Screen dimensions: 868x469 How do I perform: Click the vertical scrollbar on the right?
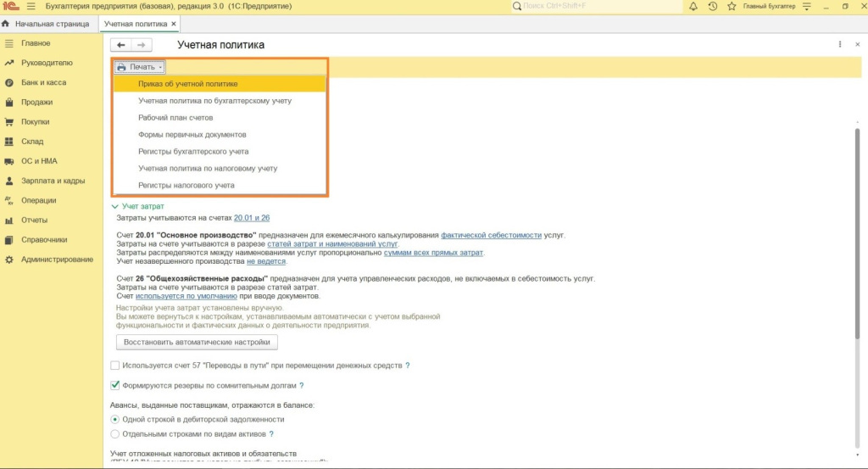click(x=857, y=254)
